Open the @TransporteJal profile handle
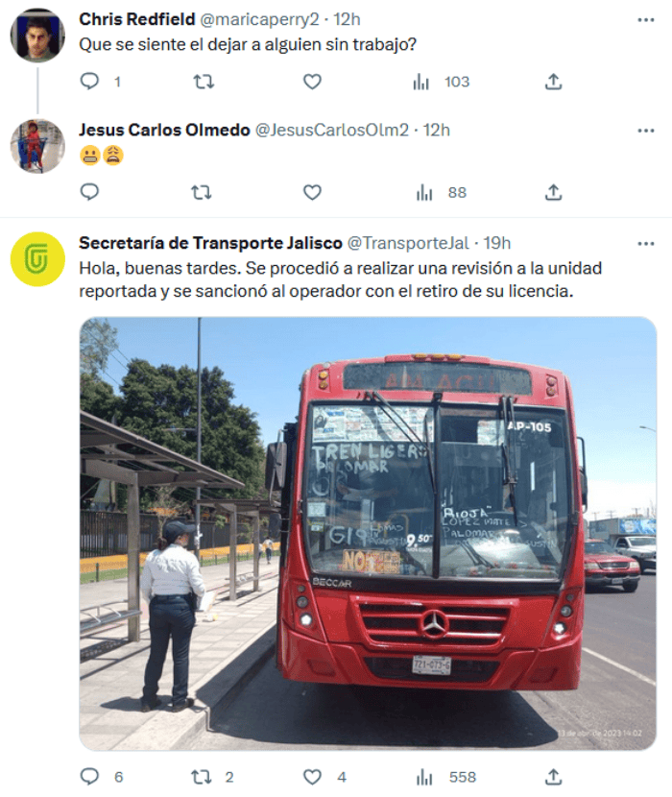The image size is (672, 797). tap(408, 243)
